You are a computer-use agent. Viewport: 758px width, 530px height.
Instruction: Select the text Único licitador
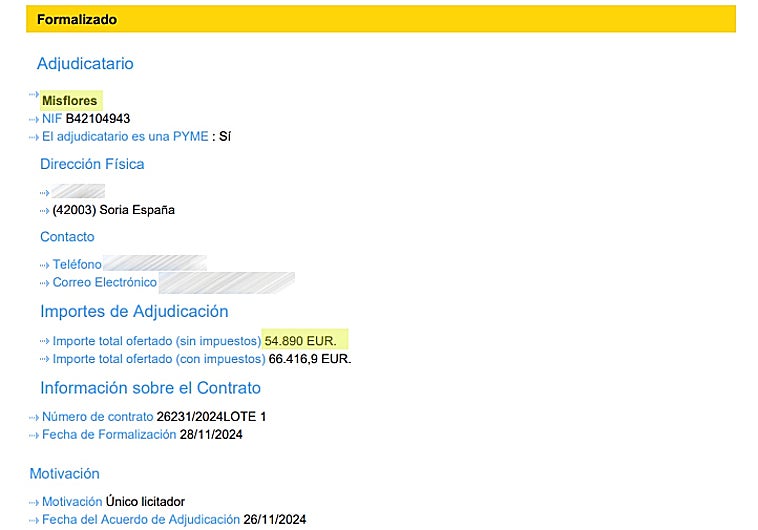(x=145, y=501)
